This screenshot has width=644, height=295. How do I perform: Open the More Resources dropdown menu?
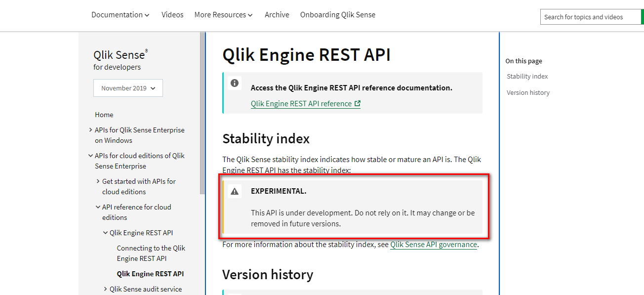click(x=223, y=15)
